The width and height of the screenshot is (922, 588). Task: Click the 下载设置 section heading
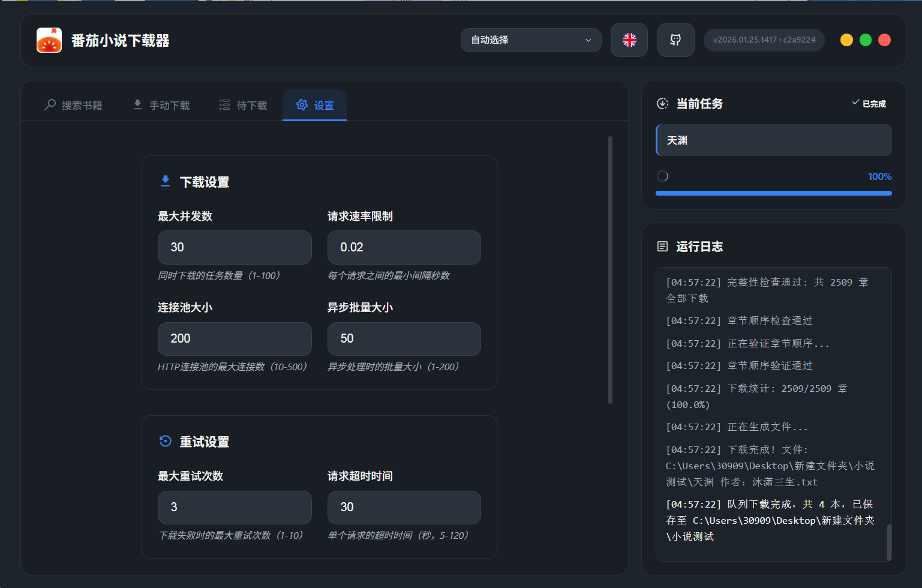205,182
